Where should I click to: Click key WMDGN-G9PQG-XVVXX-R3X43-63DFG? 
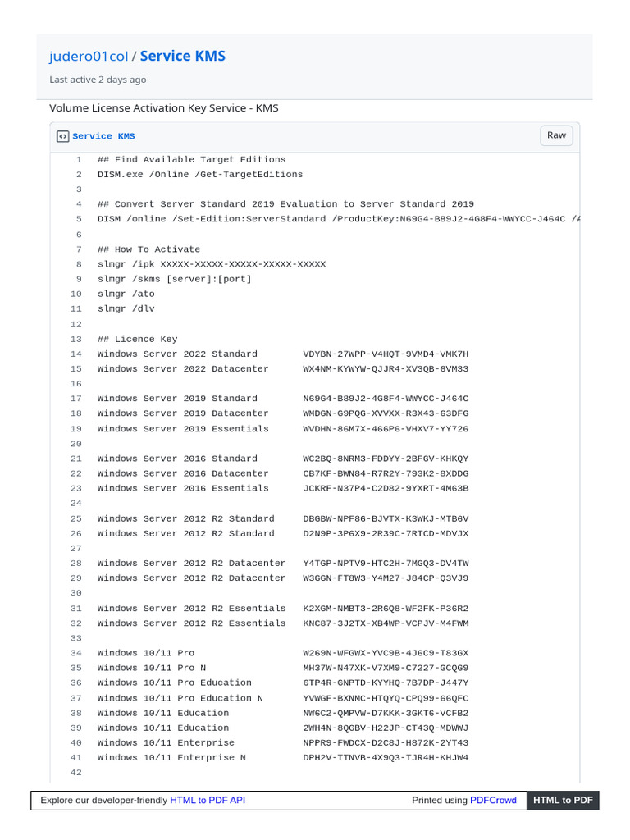tap(386, 413)
